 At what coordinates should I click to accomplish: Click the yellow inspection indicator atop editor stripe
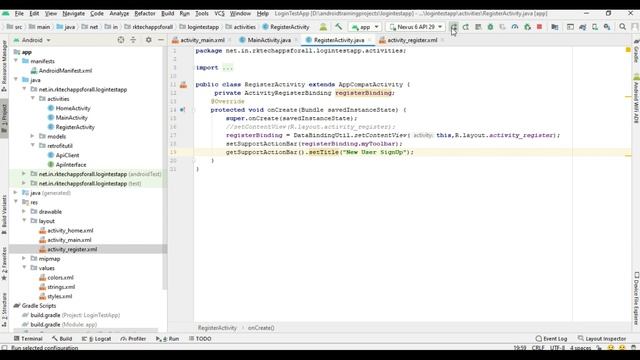pyautogui.click(x=628, y=50)
